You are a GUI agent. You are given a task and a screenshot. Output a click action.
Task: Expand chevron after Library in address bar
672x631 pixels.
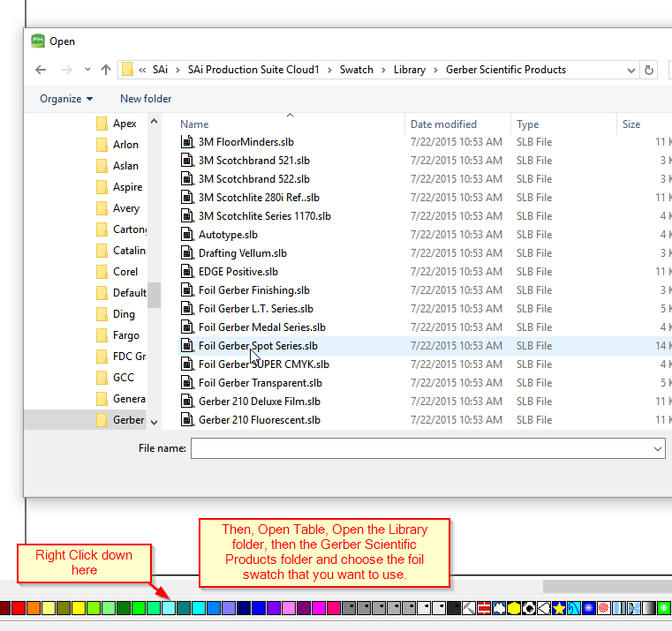pos(436,70)
